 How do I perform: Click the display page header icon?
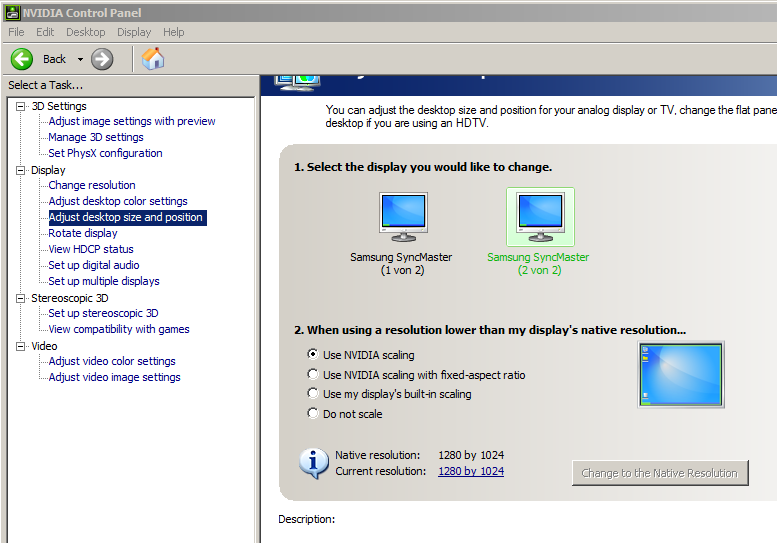[297, 82]
